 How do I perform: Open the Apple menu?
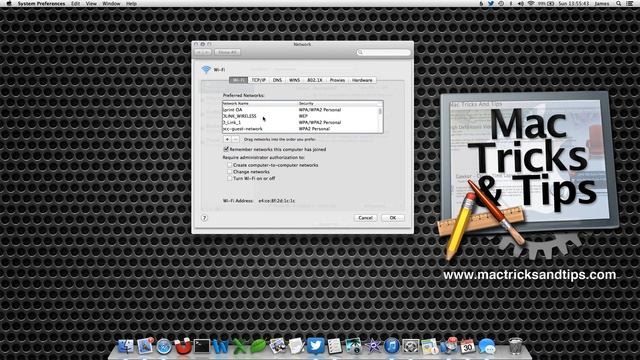point(9,3)
